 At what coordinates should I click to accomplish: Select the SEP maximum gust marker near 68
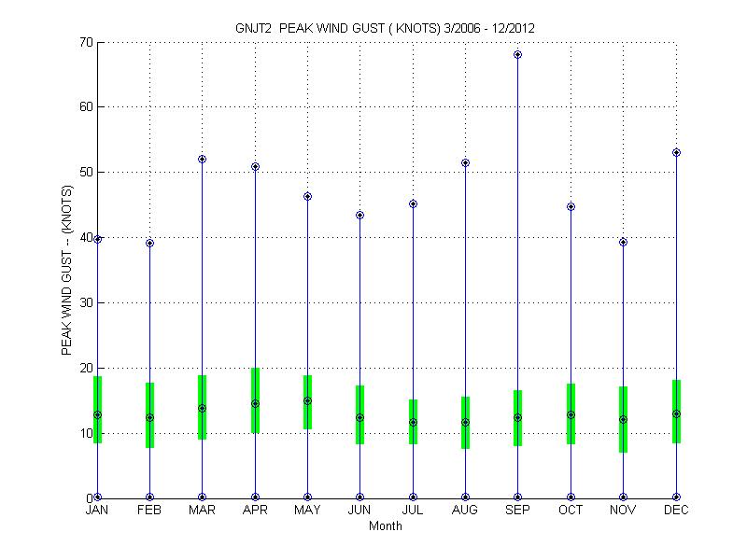tap(518, 55)
